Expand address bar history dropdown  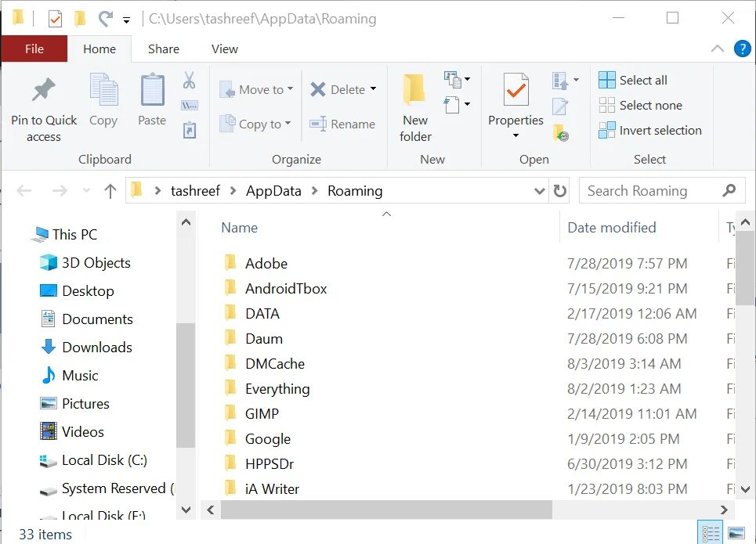540,191
